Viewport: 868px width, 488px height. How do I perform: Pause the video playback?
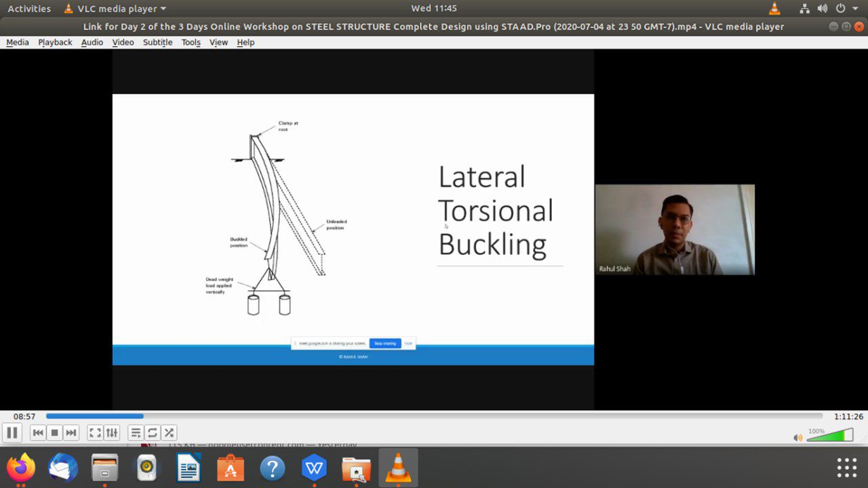click(12, 432)
